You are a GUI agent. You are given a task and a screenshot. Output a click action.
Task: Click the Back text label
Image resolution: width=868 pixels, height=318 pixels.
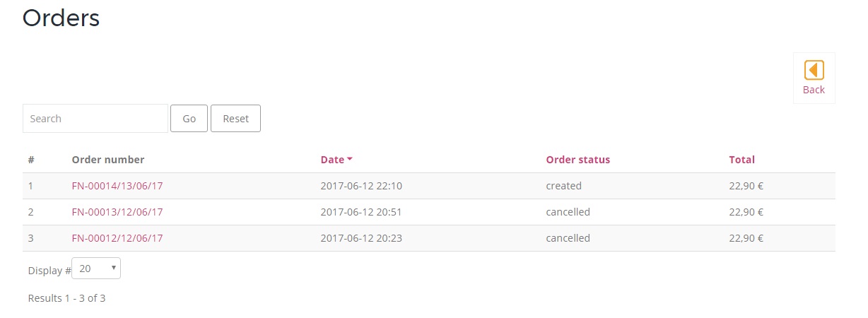point(814,90)
